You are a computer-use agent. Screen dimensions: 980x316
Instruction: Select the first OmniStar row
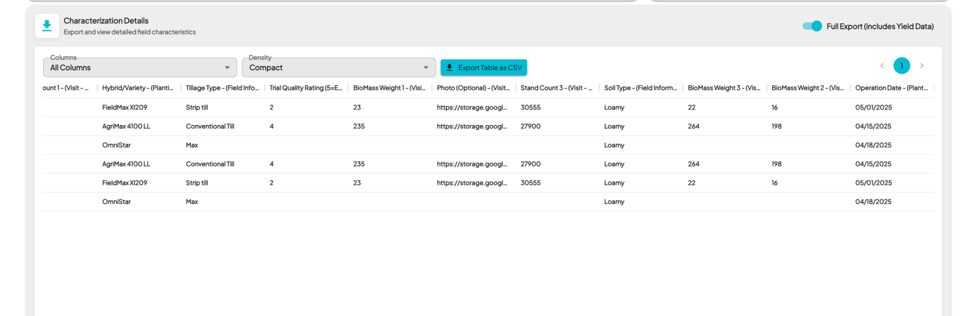click(x=117, y=145)
